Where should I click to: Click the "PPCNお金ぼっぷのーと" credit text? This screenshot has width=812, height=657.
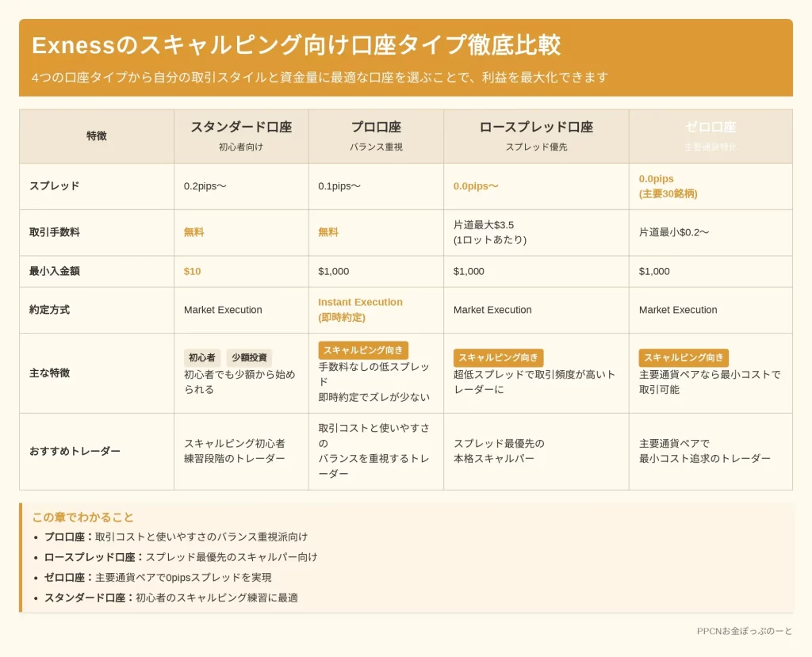(744, 631)
